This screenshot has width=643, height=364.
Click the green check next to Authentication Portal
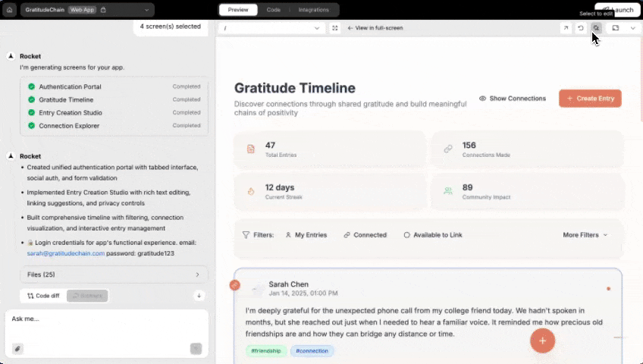tap(31, 86)
